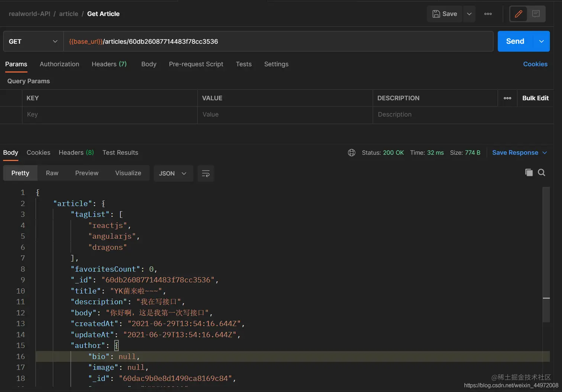Image resolution: width=562 pixels, height=392 pixels.
Task: Open the Send options dropdown arrow
Action: 542,41
